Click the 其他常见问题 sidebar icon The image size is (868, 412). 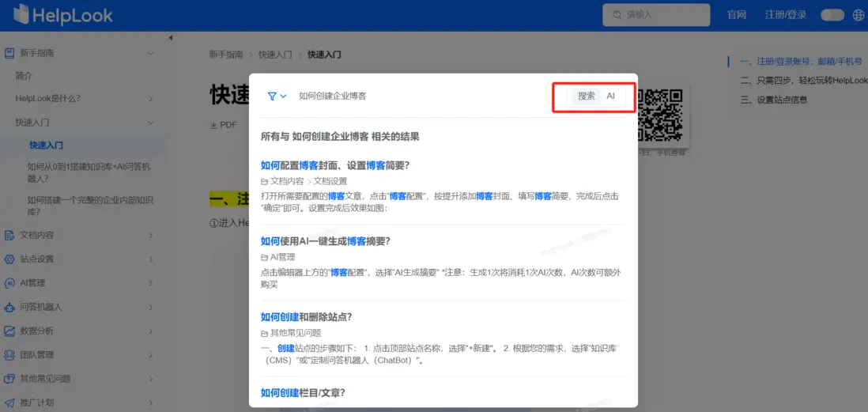point(9,379)
